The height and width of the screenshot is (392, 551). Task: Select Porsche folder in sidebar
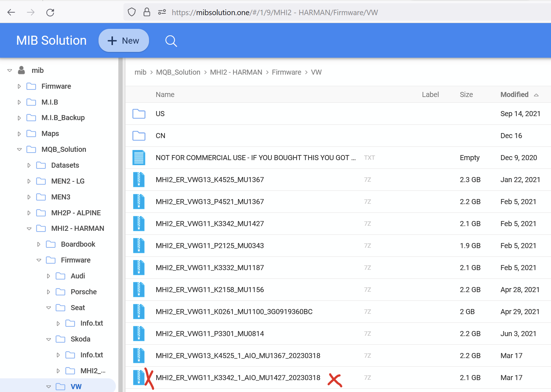coord(83,292)
